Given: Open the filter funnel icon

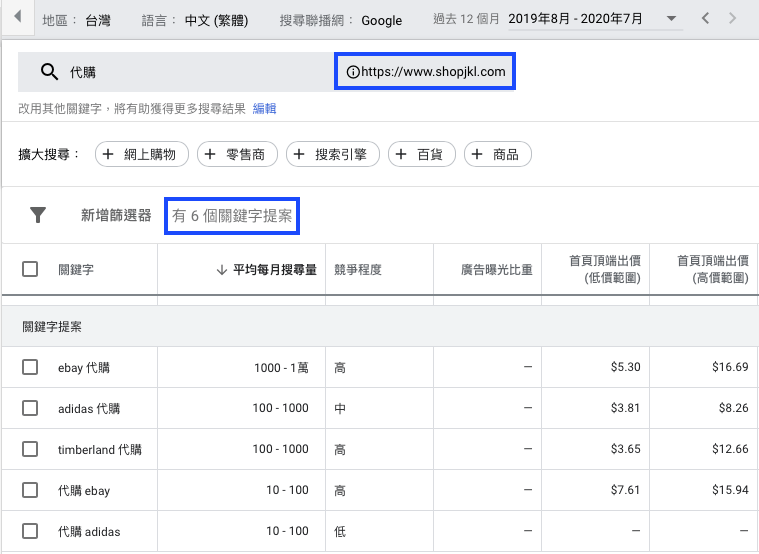Looking at the screenshot, I should pyautogui.click(x=38, y=215).
